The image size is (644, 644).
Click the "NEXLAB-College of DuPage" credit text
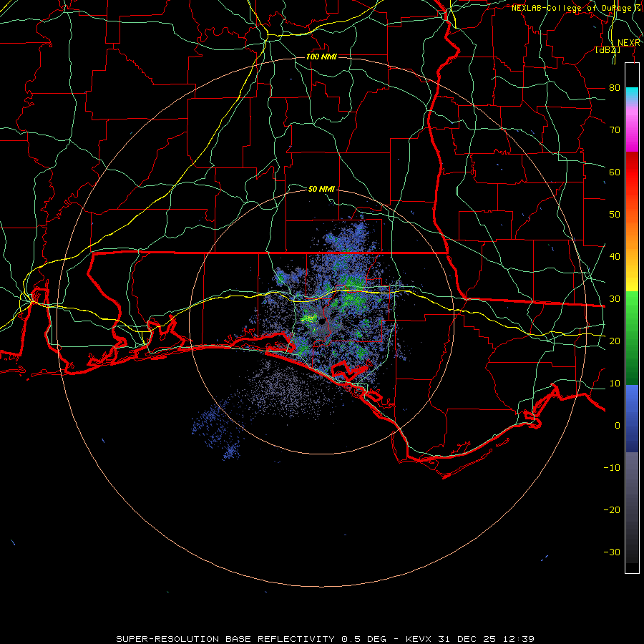(571, 8)
